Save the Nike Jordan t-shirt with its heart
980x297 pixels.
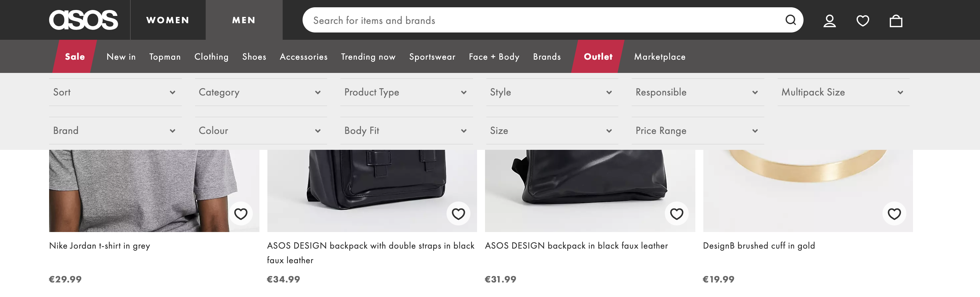pos(241,214)
